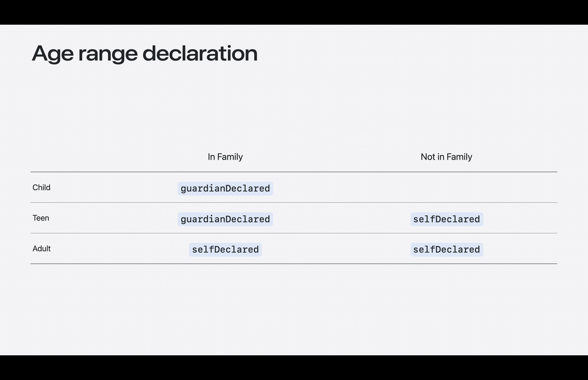Click the word "Age" in the title

pos(53,54)
